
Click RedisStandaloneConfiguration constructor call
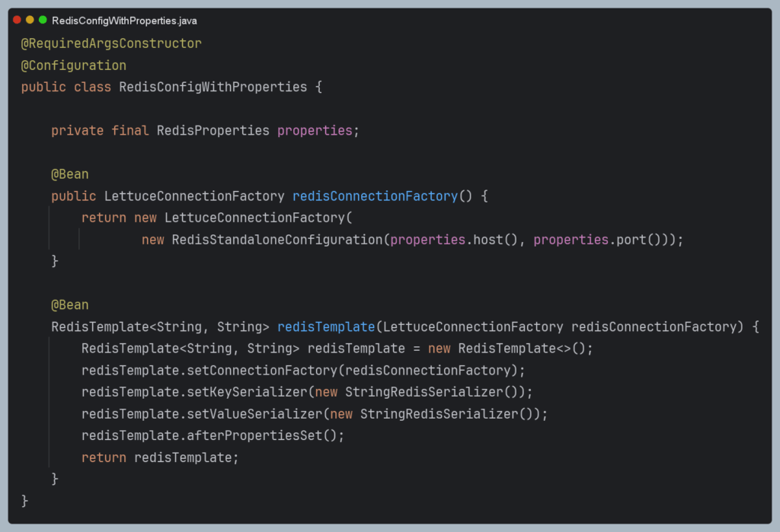(x=277, y=240)
